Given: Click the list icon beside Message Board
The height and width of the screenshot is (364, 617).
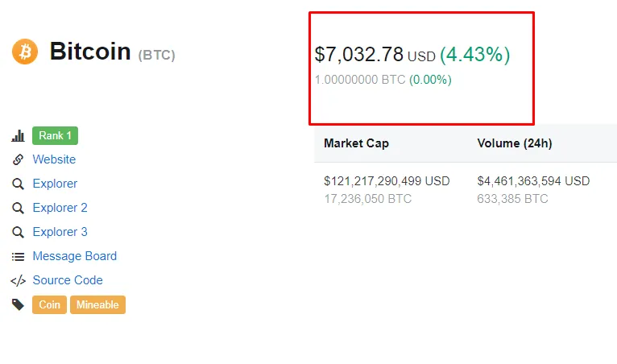Looking at the screenshot, I should (18, 257).
